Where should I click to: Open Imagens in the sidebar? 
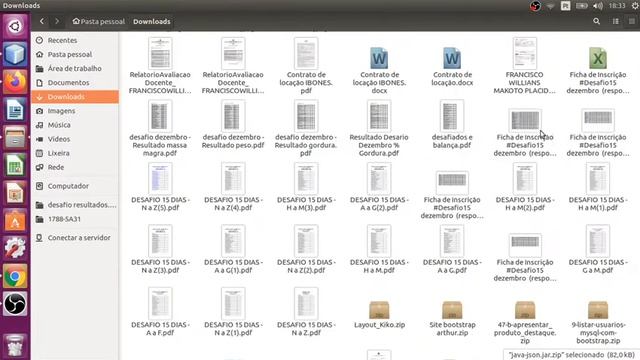(75, 111)
